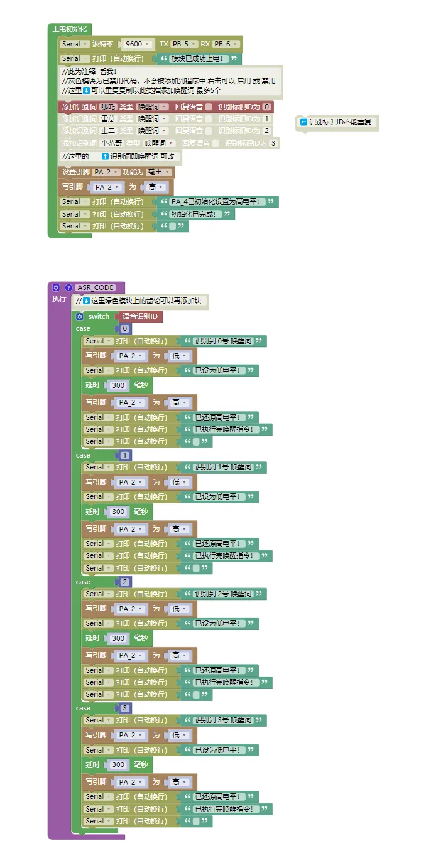Click the text 'PA_4已初始化设置为高电平!'

pyautogui.click(x=218, y=201)
